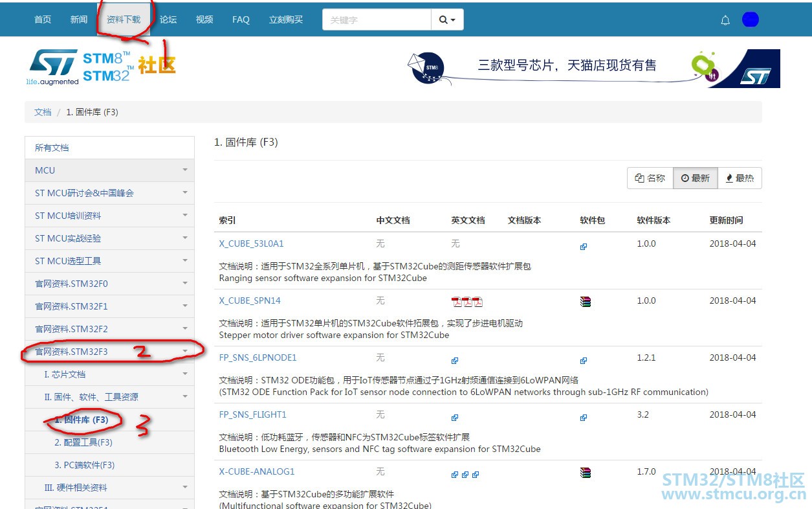This screenshot has height=509, width=812.
Task: Download RAR software package for X-CUBE-ANALOG1
Action: [586, 472]
